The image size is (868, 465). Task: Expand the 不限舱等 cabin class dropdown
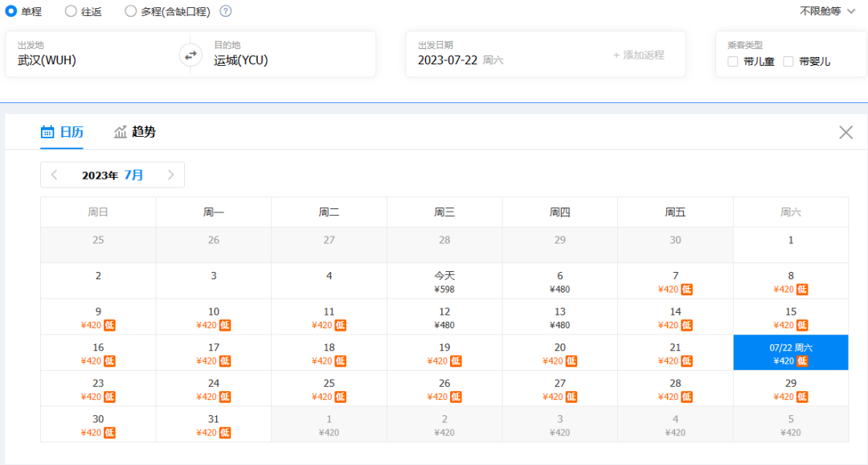(x=827, y=11)
